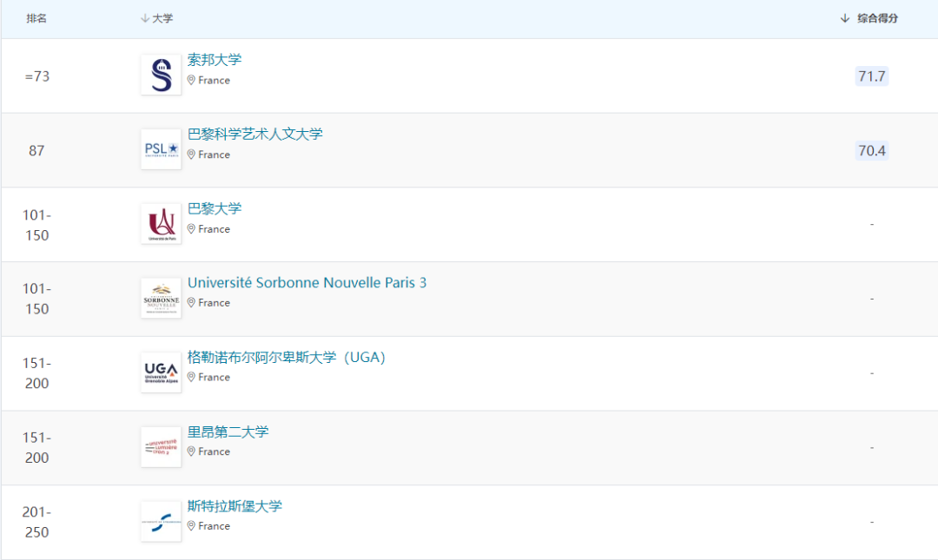Open the University of Strasbourg logo

(161, 521)
